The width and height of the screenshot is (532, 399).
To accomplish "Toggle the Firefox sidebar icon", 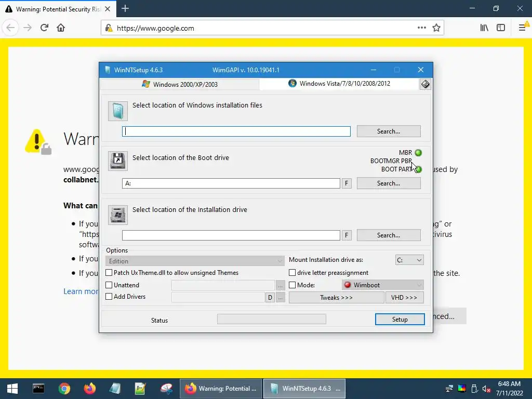I will click(x=501, y=28).
